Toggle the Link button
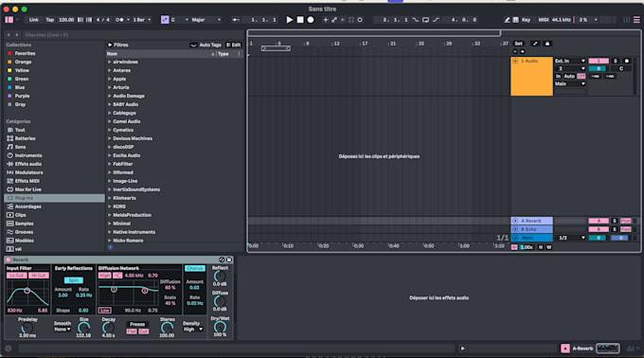 [x=34, y=20]
